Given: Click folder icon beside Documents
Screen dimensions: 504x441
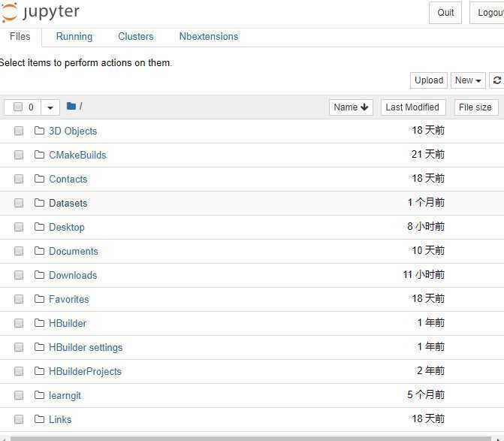Looking at the screenshot, I should [39, 251].
